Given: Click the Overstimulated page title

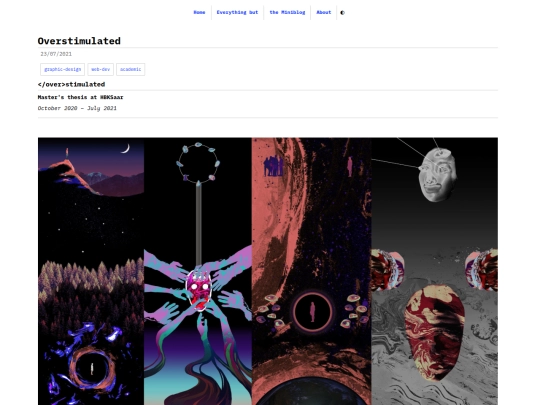Looking at the screenshot, I should (x=79, y=41).
